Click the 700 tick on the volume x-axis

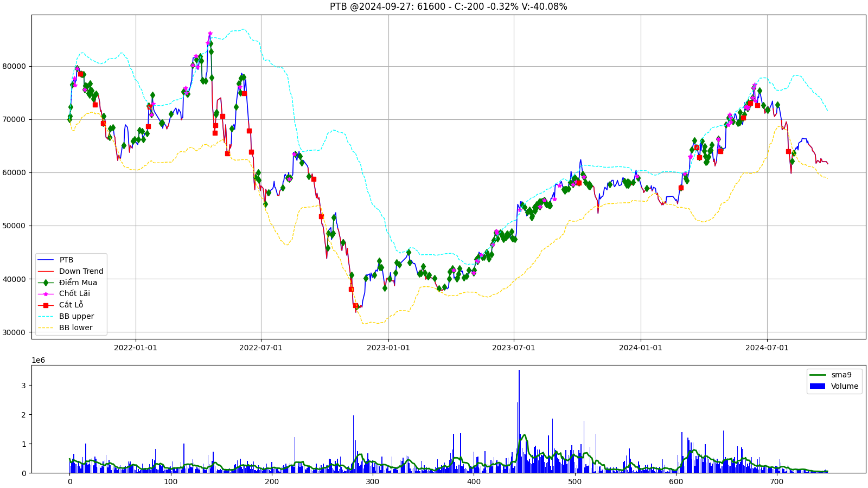[x=777, y=481]
